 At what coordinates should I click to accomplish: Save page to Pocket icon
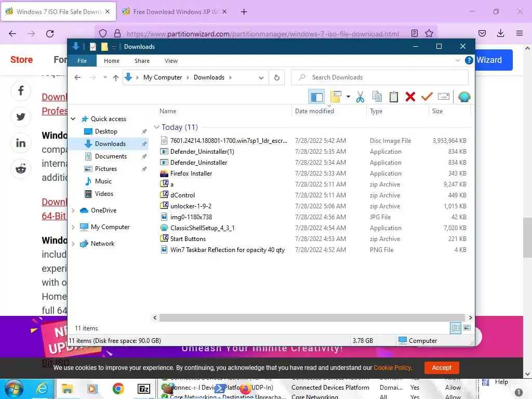tap(482, 33)
